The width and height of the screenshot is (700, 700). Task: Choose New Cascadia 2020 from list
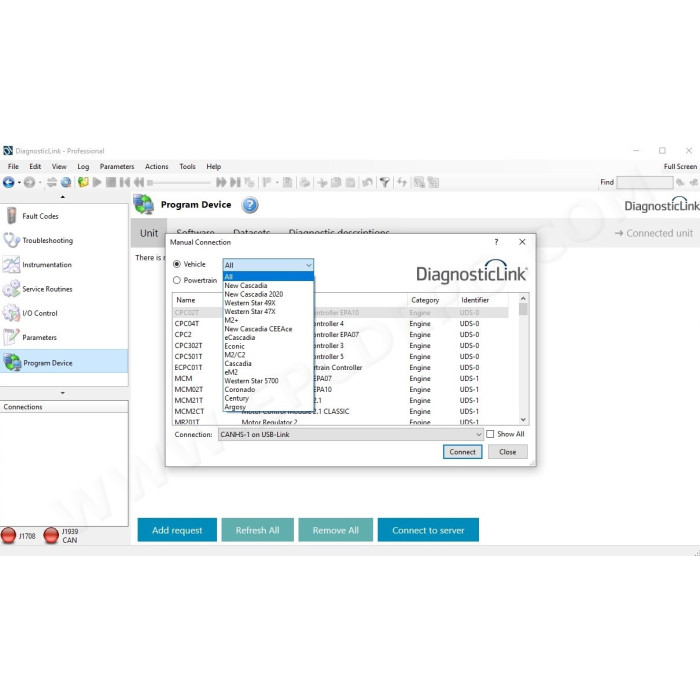(x=268, y=294)
